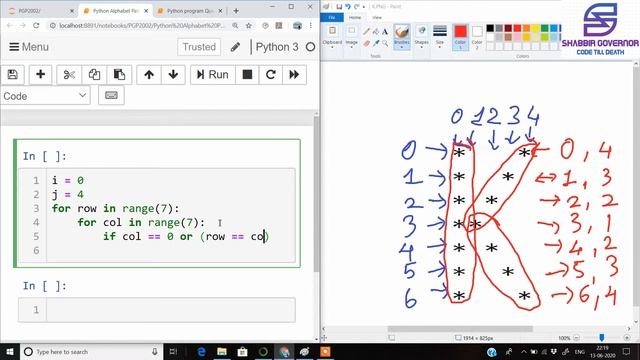This screenshot has width=640, height=360.
Task: Cut selected cell with scissors icon
Action: coord(69,75)
